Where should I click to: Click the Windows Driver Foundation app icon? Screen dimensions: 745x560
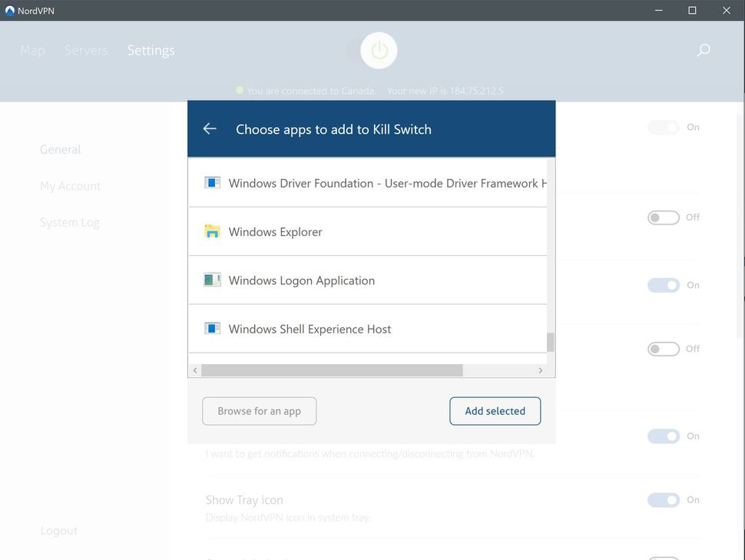[212, 182]
